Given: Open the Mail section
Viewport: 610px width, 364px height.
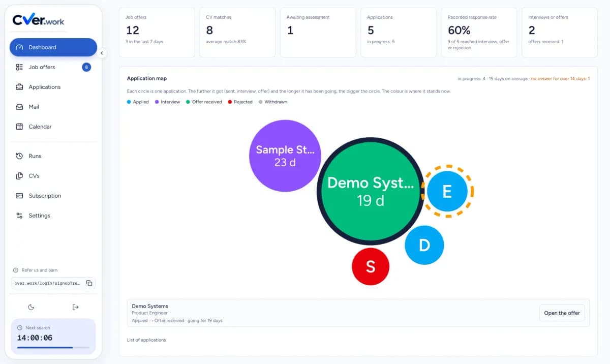Looking at the screenshot, I should click(53, 107).
